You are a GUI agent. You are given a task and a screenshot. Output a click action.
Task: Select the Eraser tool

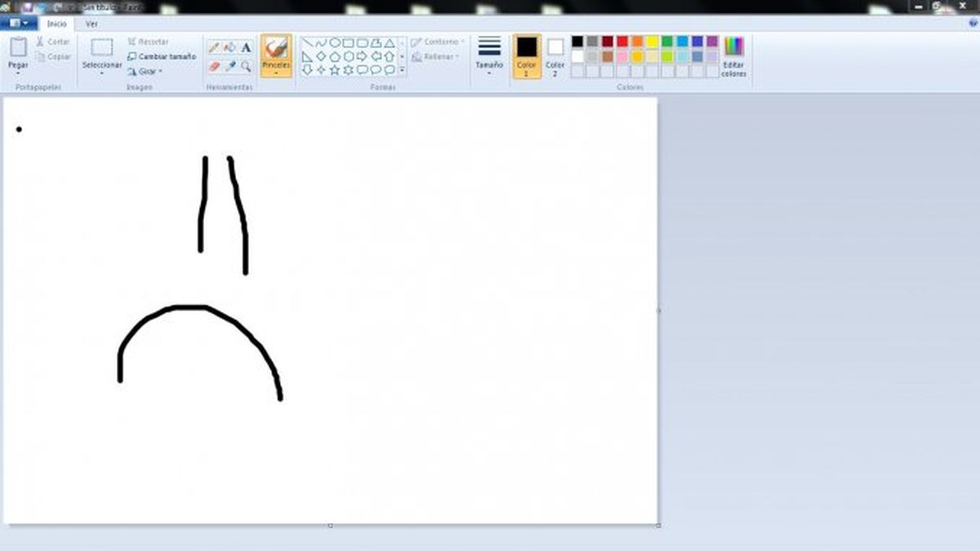click(x=213, y=64)
